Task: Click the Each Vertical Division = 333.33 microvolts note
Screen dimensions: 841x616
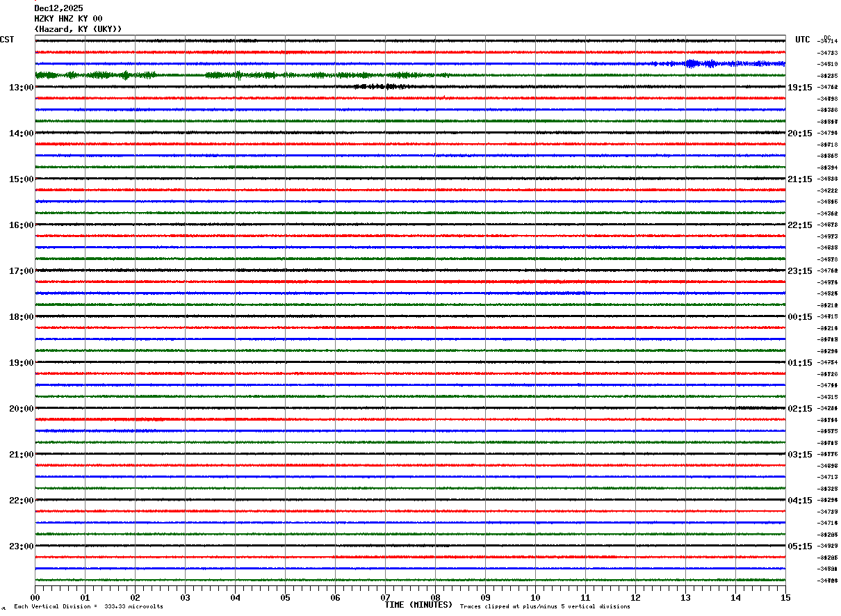Action: coord(88,606)
